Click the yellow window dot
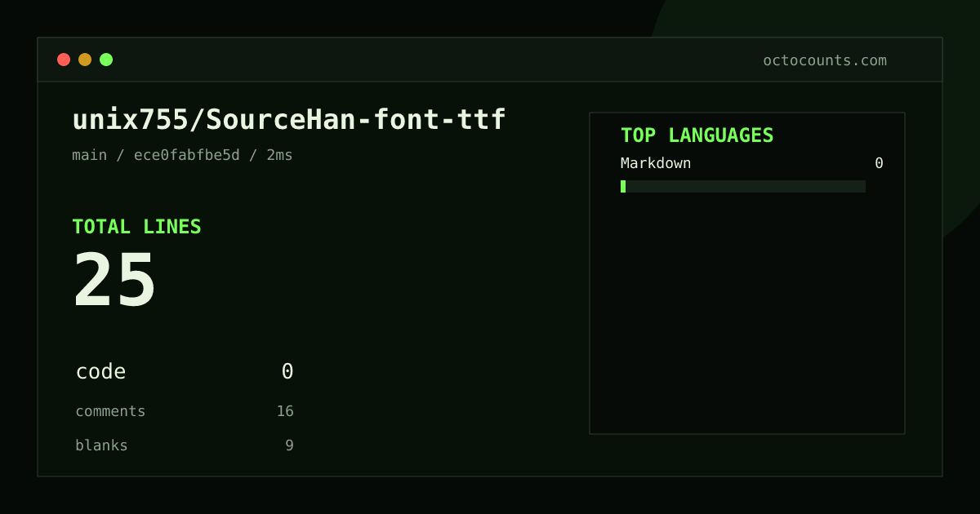Image resolution: width=980 pixels, height=514 pixels. coord(85,60)
